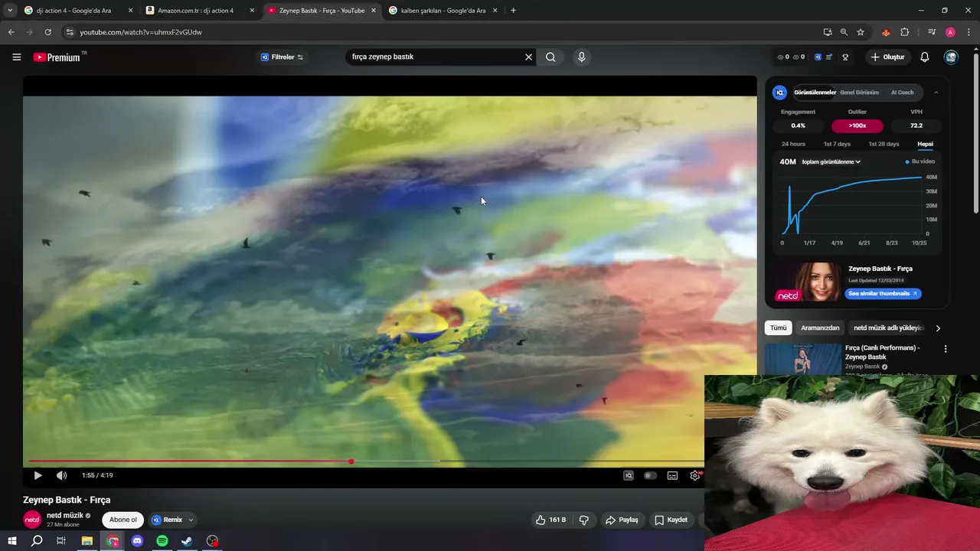Open the list icon next to header IQ icon
This screenshot has height=551, width=980.
[829, 57]
